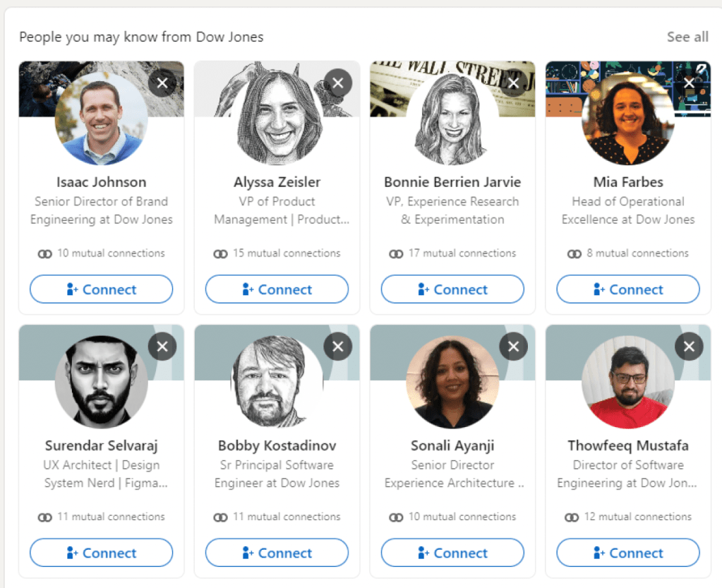Dismiss Isaac Johnson's suggestion card
The image size is (722, 588).
162,83
